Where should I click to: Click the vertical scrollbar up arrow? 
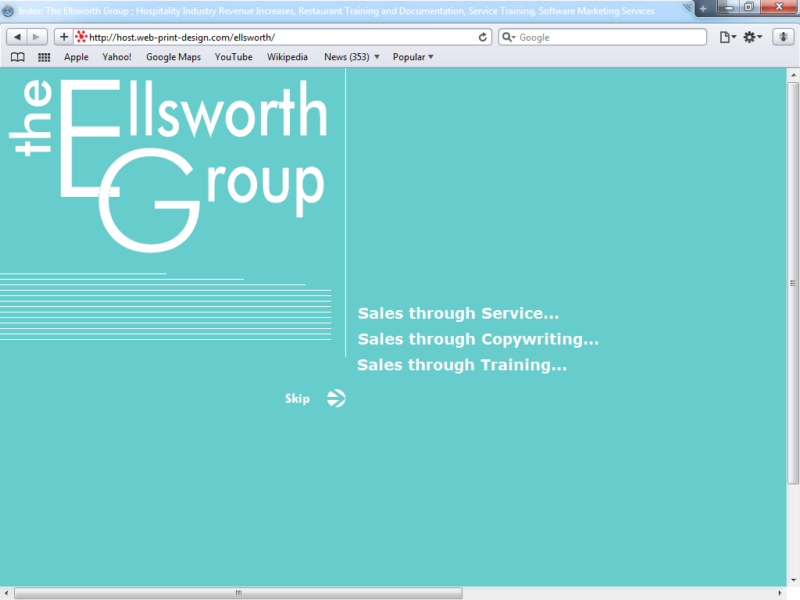[793, 75]
